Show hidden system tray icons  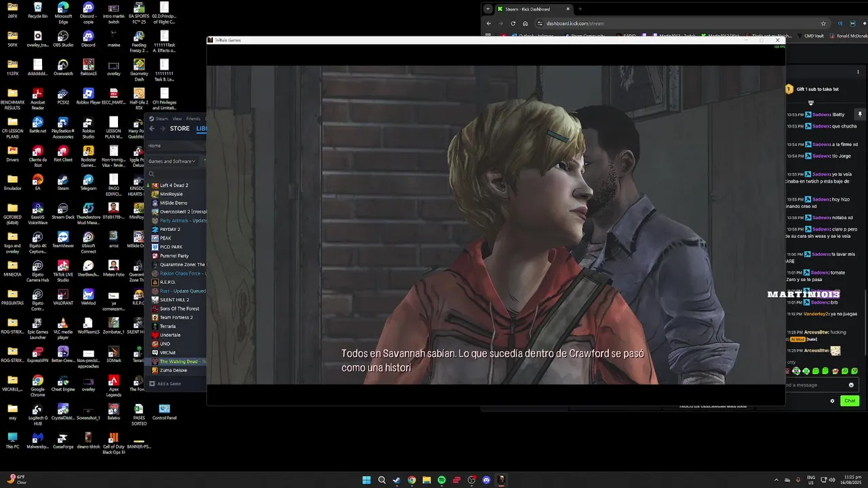coord(776,480)
